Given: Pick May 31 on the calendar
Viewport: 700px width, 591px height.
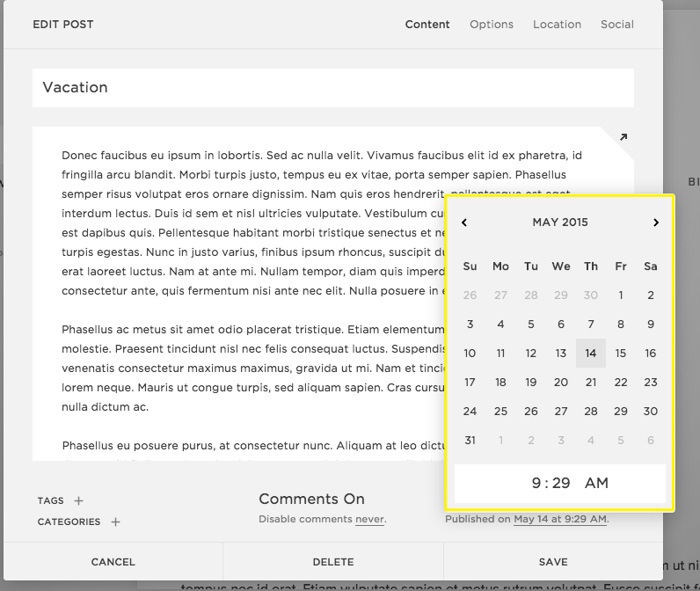Looking at the screenshot, I should 470,440.
